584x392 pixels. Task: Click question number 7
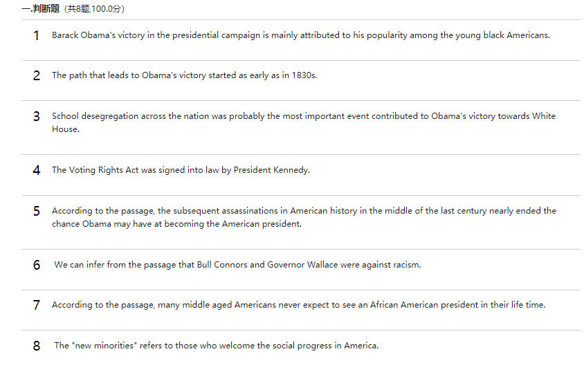[37, 305]
